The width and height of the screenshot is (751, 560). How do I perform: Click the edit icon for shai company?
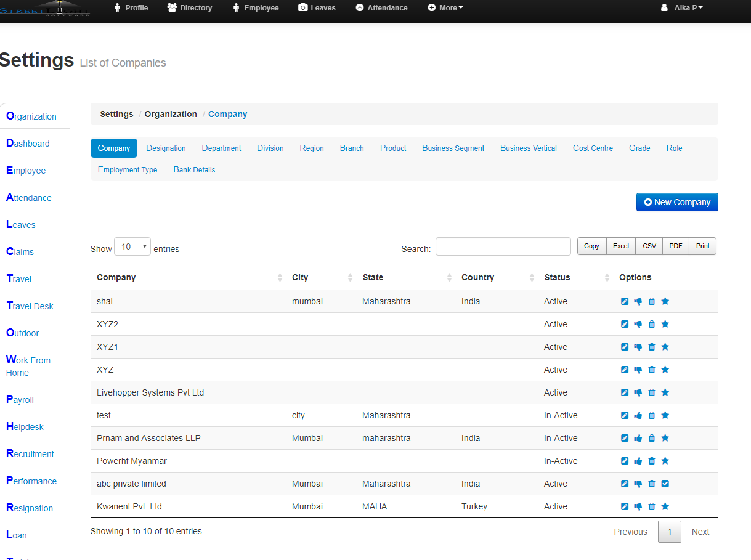point(625,301)
